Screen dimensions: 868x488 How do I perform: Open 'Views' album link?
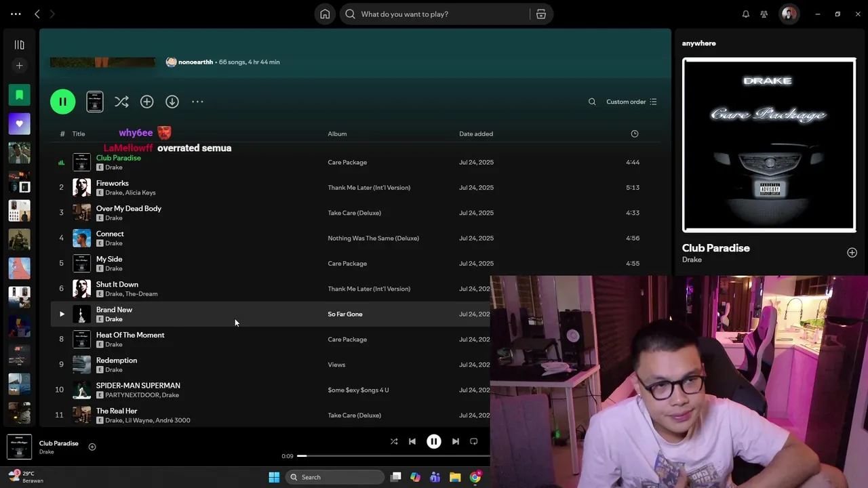click(x=336, y=365)
